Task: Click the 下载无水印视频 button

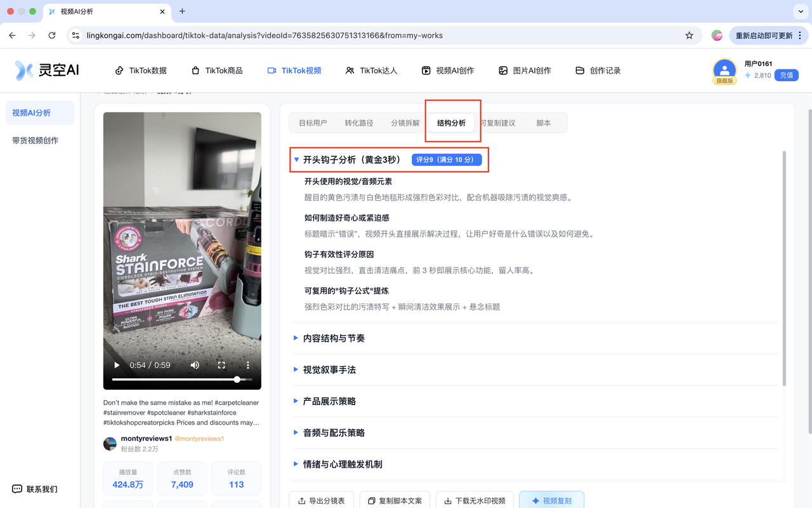Action: click(475, 500)
